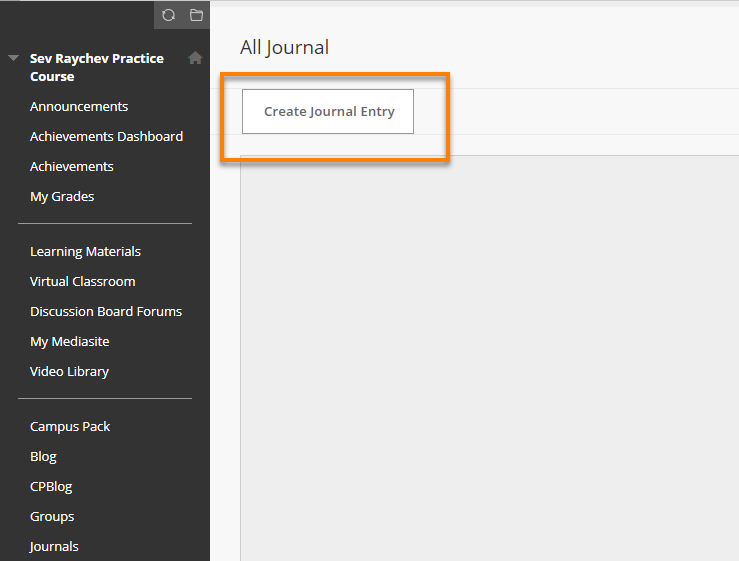The image size is (739, 561).
Task: Open Learning Materials section
Action: tap(85, 252)
